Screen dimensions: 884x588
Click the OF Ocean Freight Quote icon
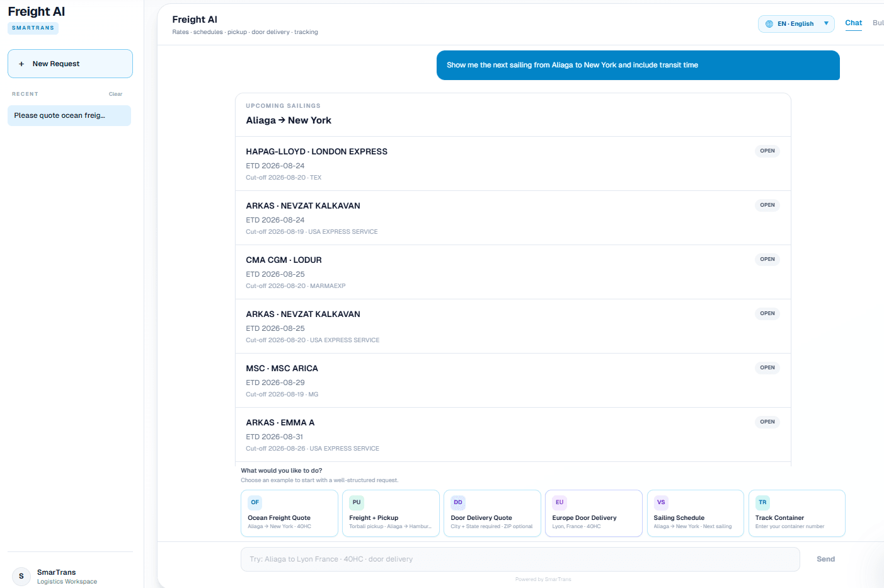coord(255,502)
